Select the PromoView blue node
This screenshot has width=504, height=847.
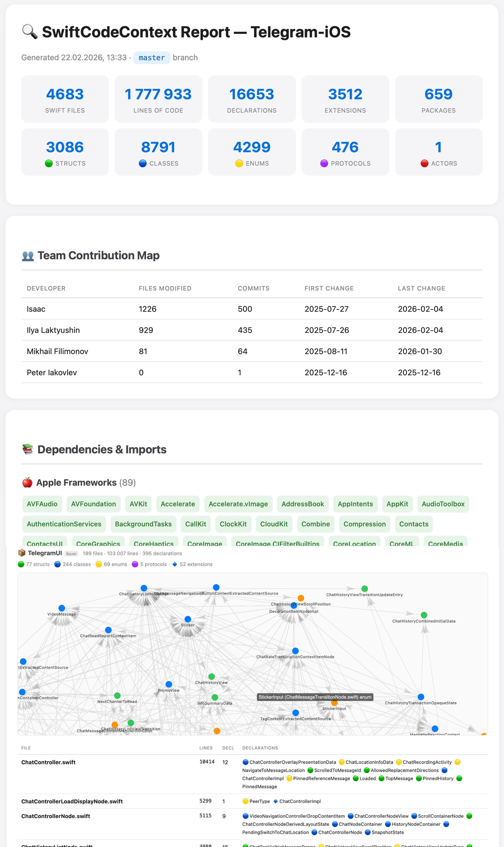(x=169, y=684)
